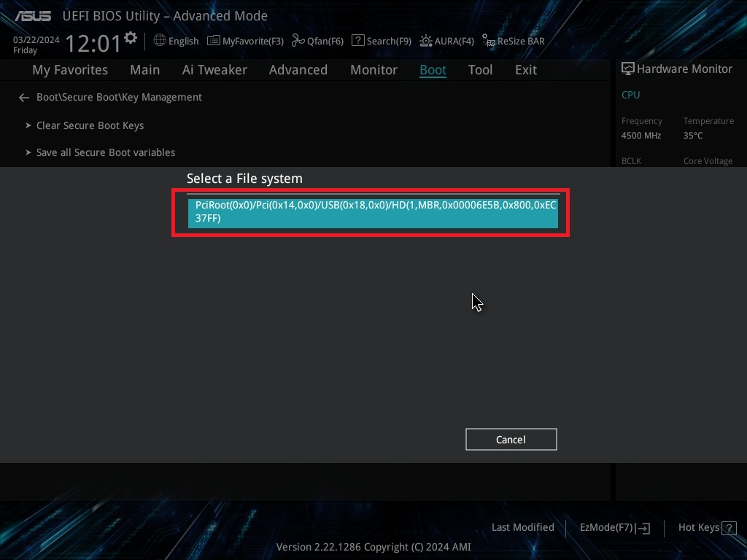Click the settings gear next to clock

click(x=131, y=38)
